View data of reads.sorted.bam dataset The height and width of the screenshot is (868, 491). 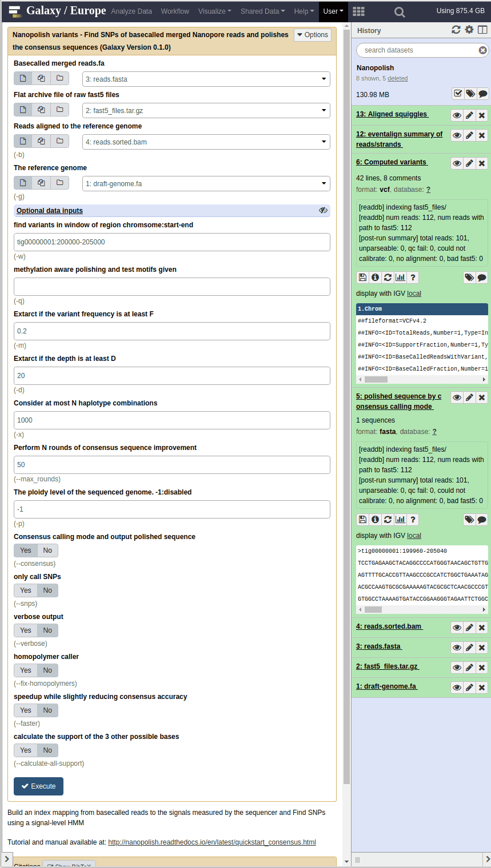pyautogui.click(x=457, y=628)
